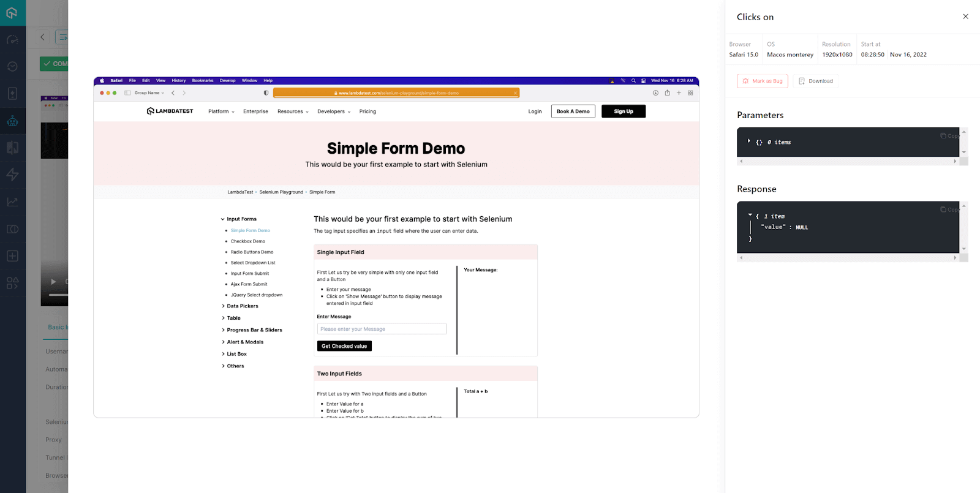This screenshot has width=980, height=493.
Task: Click the Response vertical scrollbar down arrow
Action: click(x=963, y=249)
